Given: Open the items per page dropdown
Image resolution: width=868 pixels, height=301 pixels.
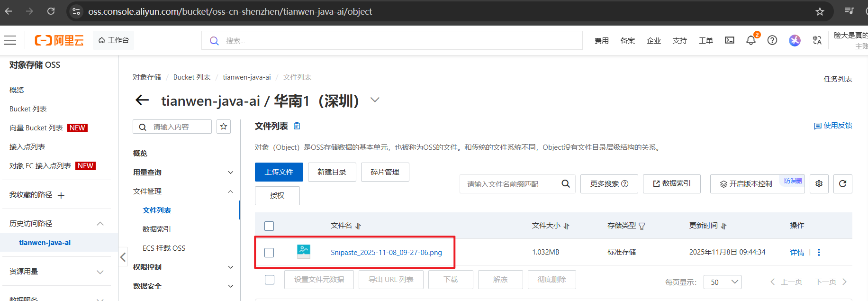Looking at the screenshot, I should (x=723, y=282).
